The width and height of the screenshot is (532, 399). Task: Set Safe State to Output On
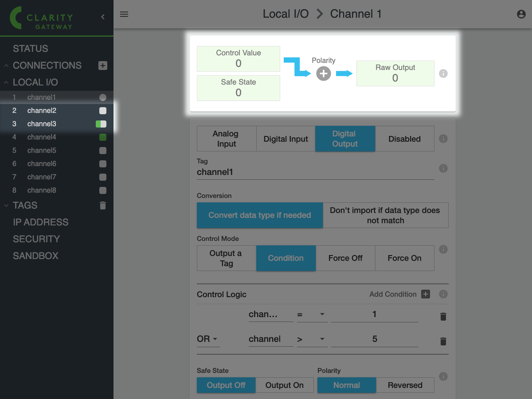(x=284, y=385)
